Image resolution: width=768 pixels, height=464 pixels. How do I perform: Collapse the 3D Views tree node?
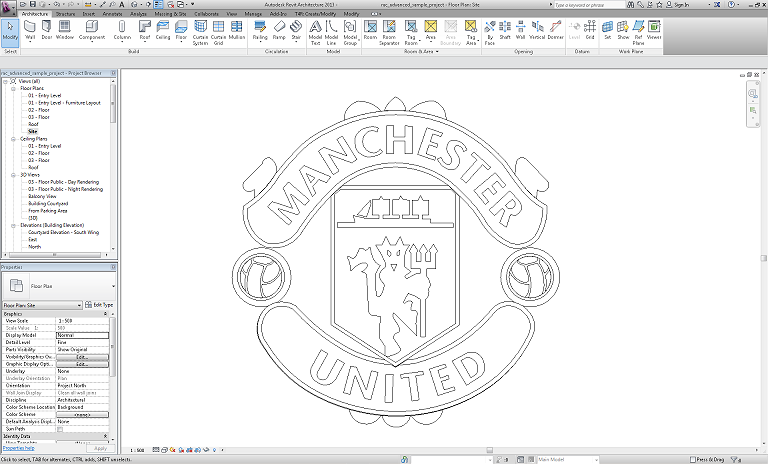pos(13,175)
